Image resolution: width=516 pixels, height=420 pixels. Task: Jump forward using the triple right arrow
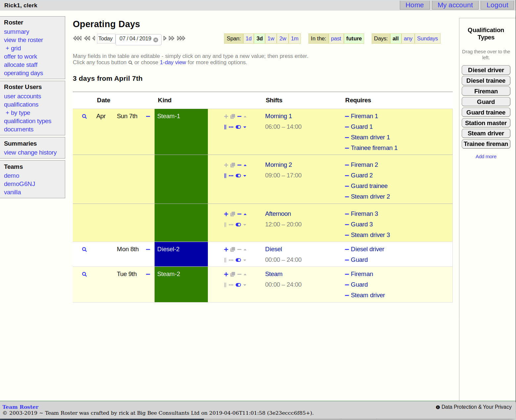pos(181,38)
